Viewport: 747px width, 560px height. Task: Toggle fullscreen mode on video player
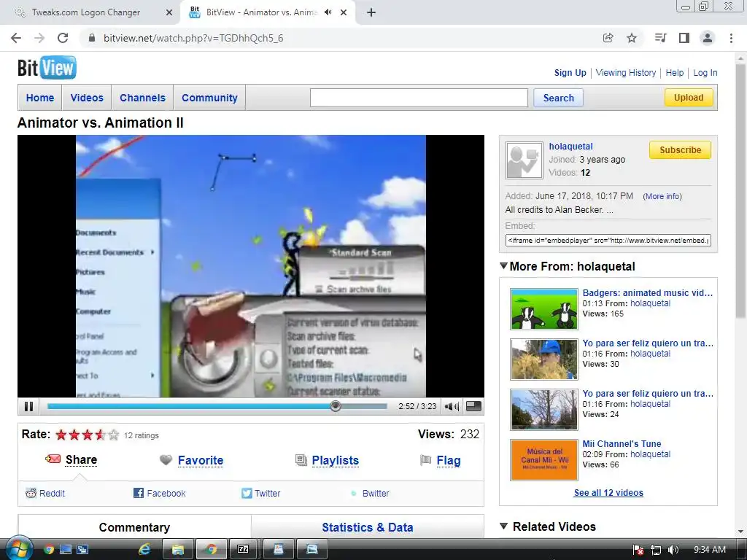click(x=473, y=406)
